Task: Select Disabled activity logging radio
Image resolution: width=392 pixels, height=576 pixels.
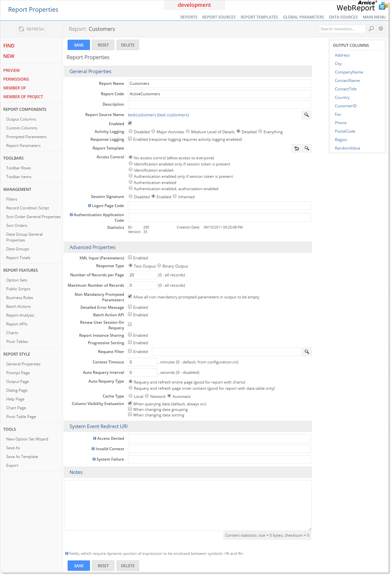Action: coord(131,131)
